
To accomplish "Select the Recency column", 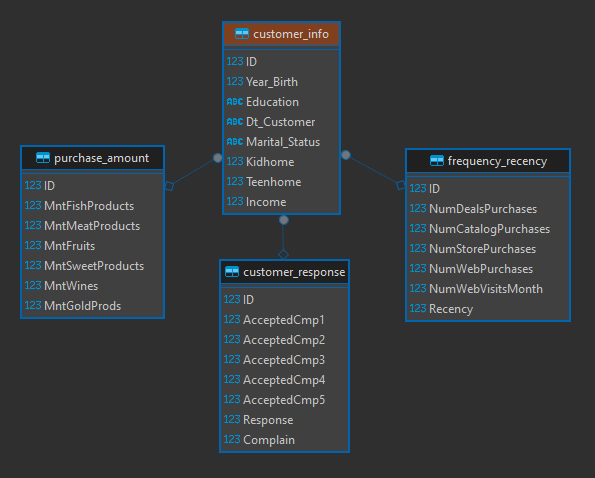I will 488,308.
